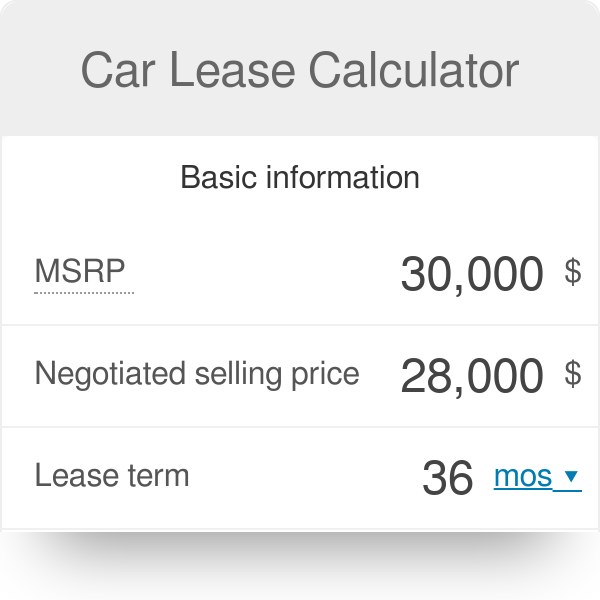Click the Basic information section heading
The width and height of the screenshot is (600, 600).
(x=300, y=178)
